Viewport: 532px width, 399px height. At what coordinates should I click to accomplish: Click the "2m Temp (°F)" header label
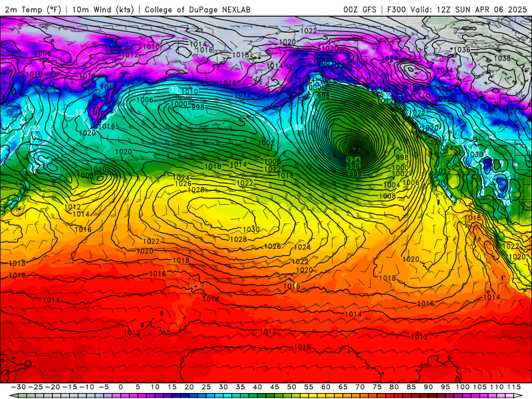[33, 9]
